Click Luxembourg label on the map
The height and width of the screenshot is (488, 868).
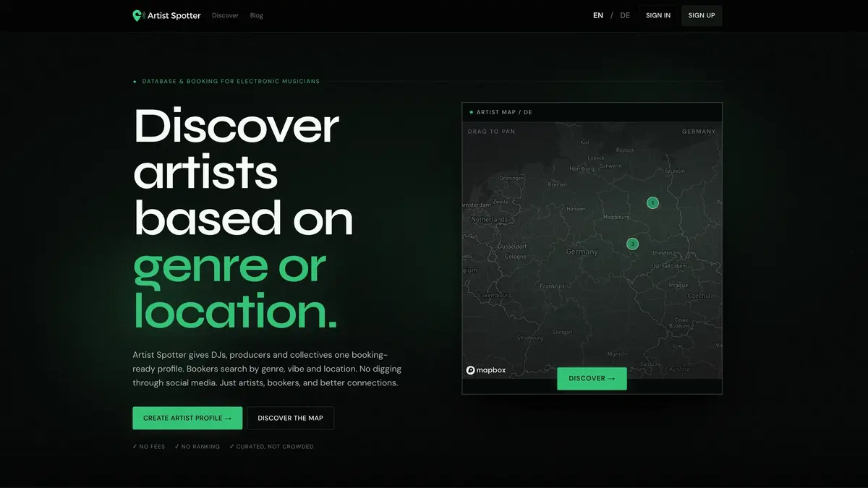coord(495,295)
